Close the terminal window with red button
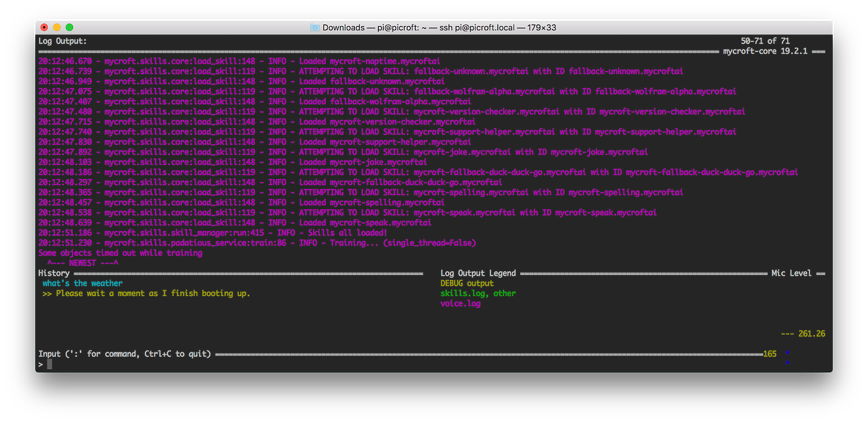Screen dimensions: 868x423 pos(45,27)
